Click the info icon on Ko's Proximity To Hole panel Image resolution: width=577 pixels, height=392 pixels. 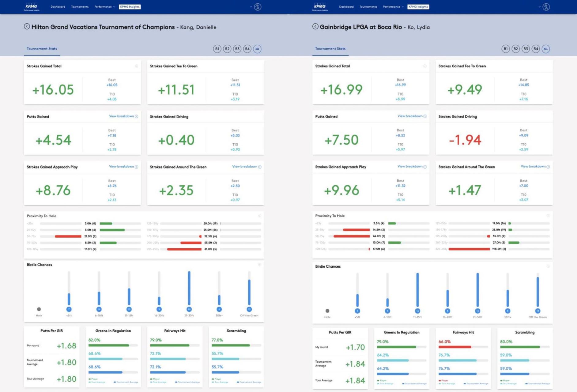coord(548,216)
